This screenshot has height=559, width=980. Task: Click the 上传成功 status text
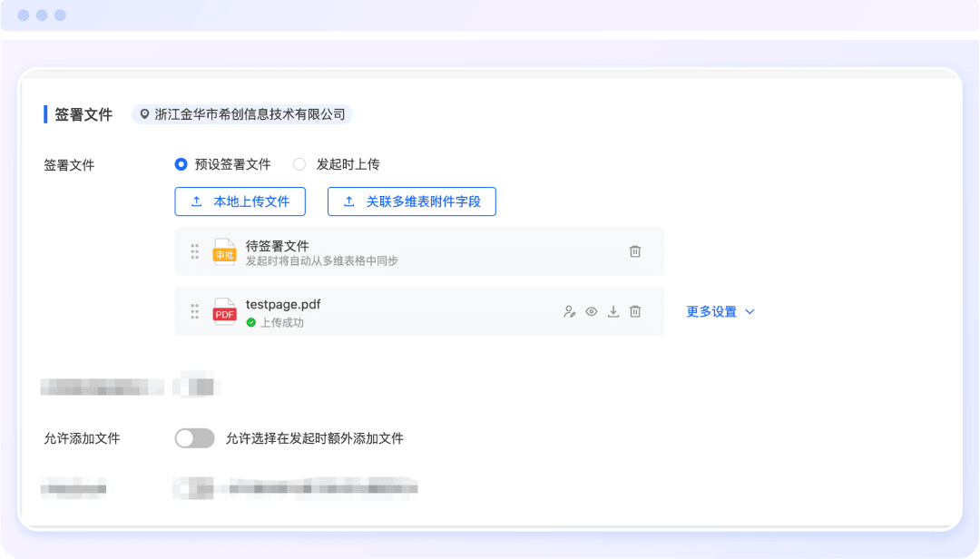click(282, 323)
